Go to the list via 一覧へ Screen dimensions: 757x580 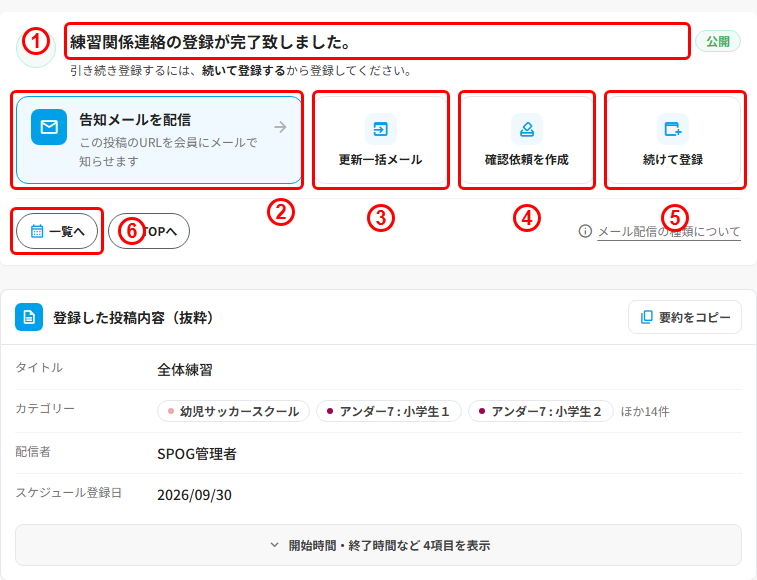click(57, 231)
